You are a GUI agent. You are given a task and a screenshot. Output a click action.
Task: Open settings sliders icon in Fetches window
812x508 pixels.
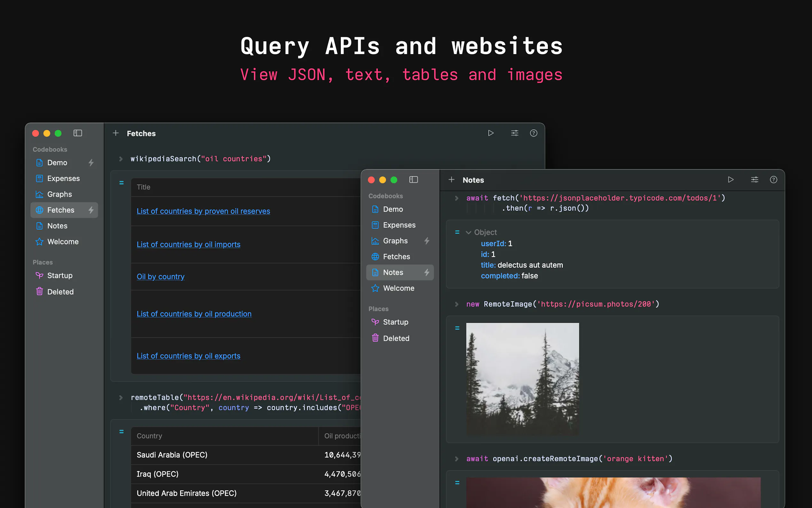click(x=514, y=133)
